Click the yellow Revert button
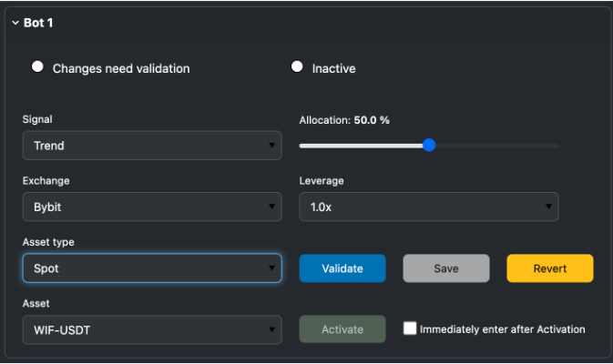613x364 pixels. (x=550, y=268)
